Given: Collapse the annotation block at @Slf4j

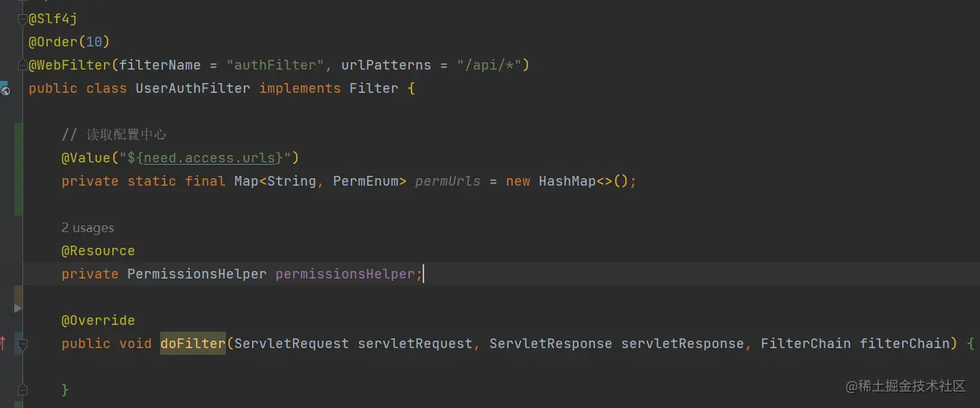Looking at the screenshot, I should [x=22, y=19].
